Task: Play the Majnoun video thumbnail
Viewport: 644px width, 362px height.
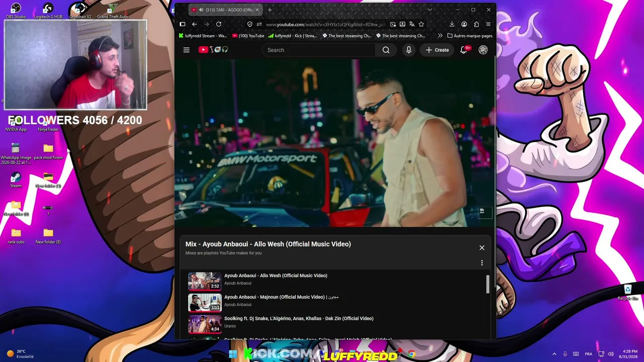Action: point(205,303)
